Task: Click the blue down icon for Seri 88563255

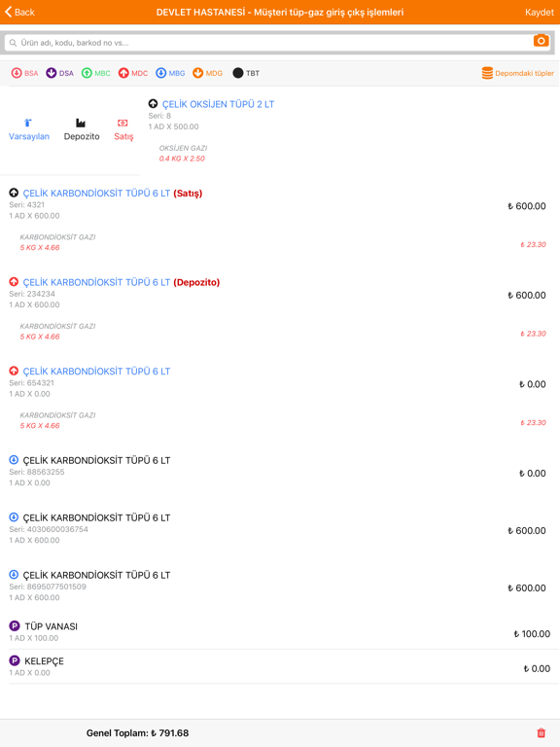Action: [14, 460]
